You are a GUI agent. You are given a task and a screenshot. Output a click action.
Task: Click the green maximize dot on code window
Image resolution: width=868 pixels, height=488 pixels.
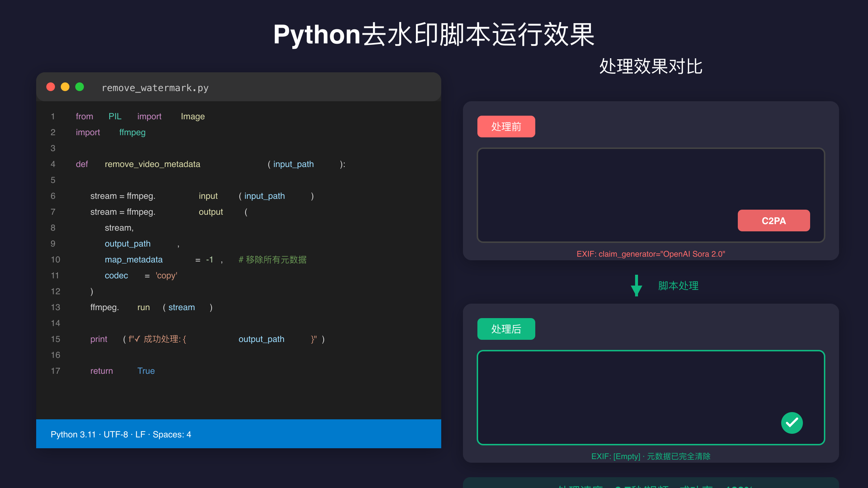[x=80, y=87]
